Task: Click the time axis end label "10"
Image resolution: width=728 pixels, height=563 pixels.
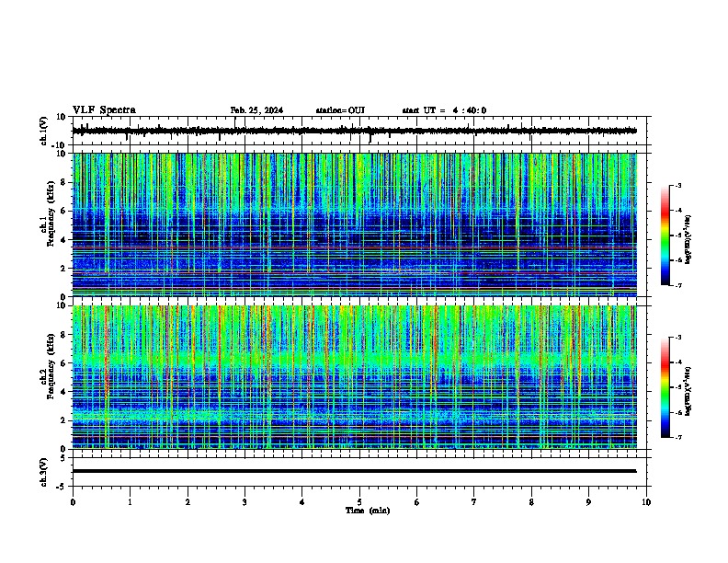Action: pos(646,501)
